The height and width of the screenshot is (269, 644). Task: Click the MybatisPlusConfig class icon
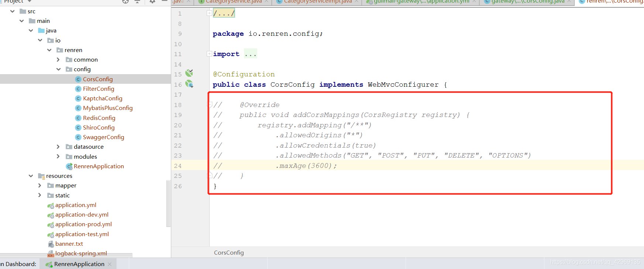(78, 108)
